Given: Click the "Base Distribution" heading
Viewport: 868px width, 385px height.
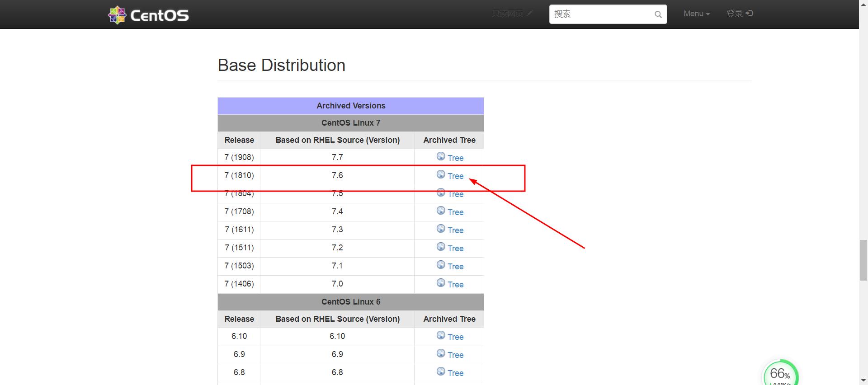Looking at the screenshot, I should 282,65.
